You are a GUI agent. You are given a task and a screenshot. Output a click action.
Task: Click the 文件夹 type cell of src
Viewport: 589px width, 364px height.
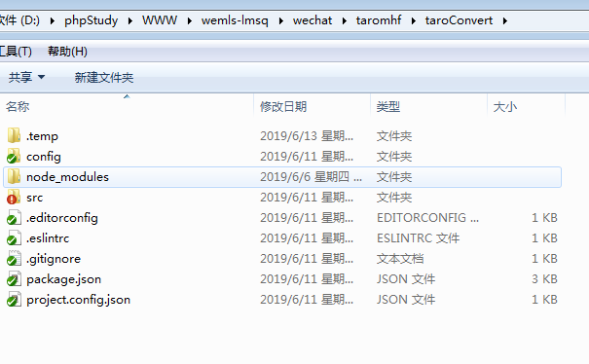pos(394,198)
